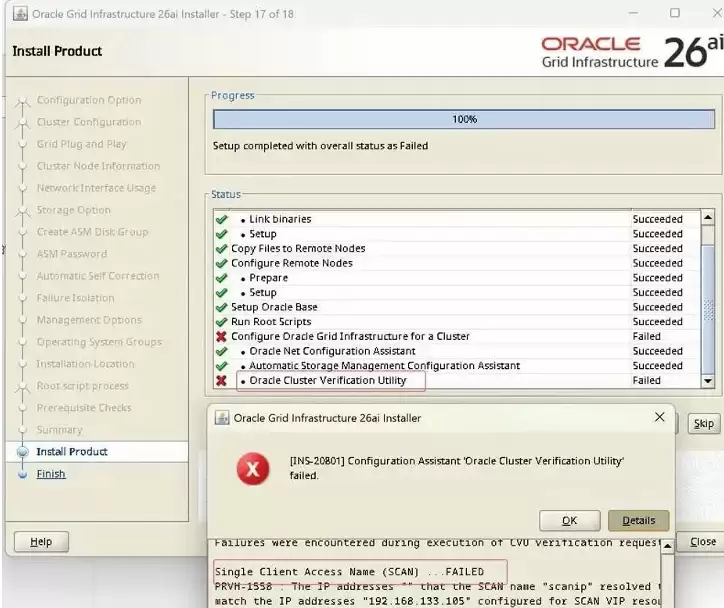The image size is (724, 608).
Task: Click the Failure Isolation step
Action: [x=75, y=298]
